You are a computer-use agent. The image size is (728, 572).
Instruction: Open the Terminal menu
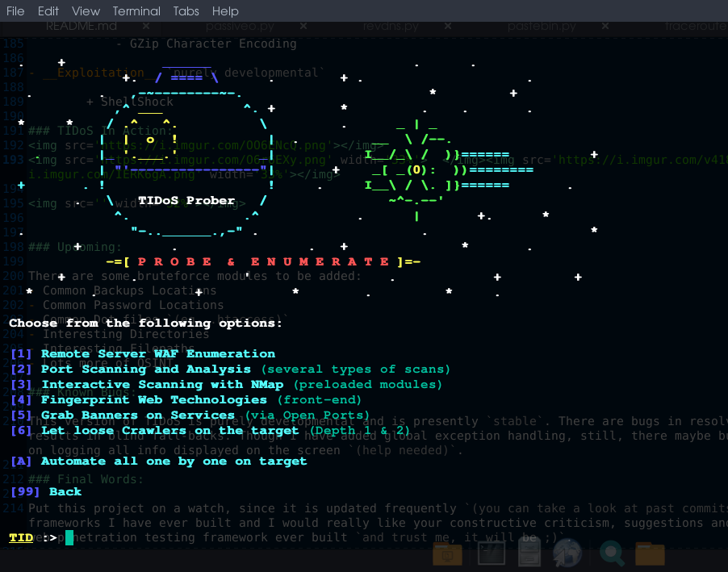tap(136, 10)
